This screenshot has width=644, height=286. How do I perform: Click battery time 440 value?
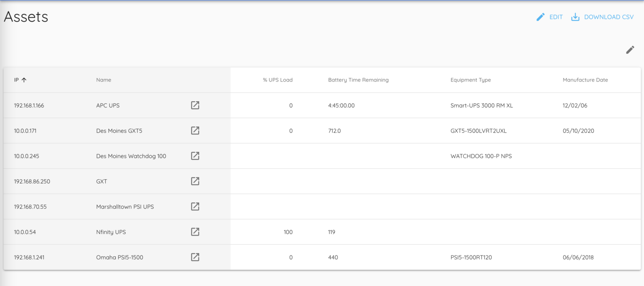333,257
